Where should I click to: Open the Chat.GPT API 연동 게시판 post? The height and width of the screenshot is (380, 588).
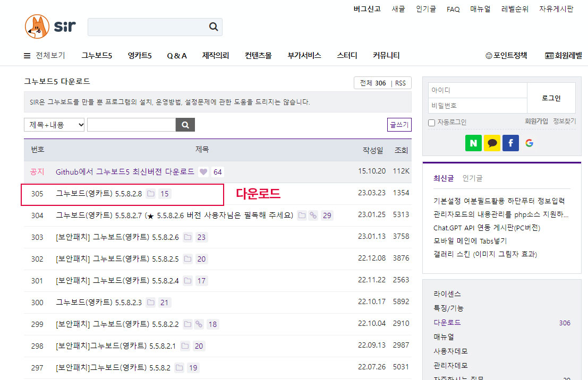click(x=487, y=228)
